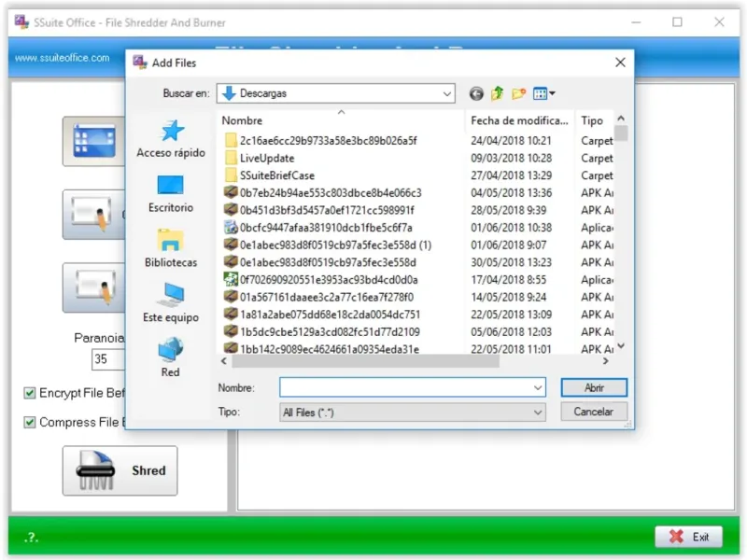747x560 pixels.
Task: Click the horizontal scrollbar right arrow
Action: tap(605, 361)
